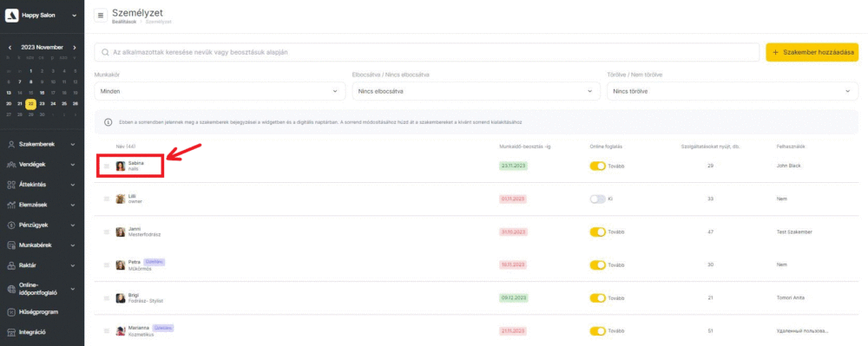Click the Beállítások breadcrumb link
The width and height of the screenshot is (868, 346).
(124, 22)
